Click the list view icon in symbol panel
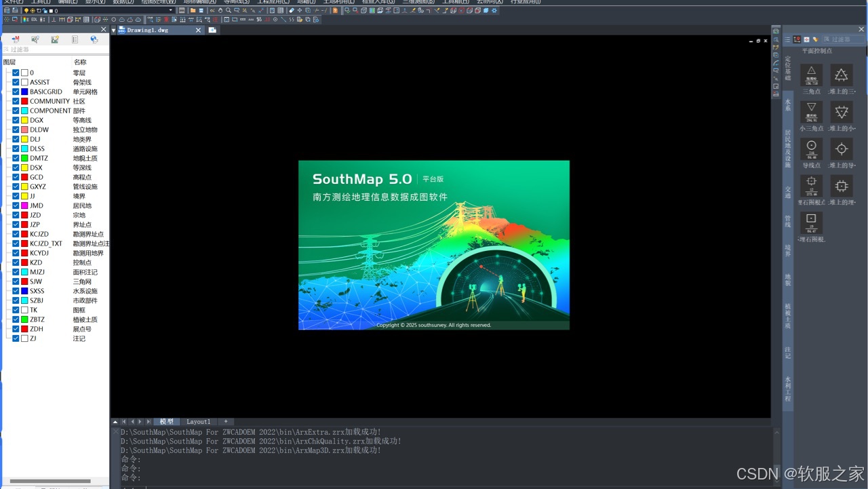868x489 pixels. [x=787, y=39]
